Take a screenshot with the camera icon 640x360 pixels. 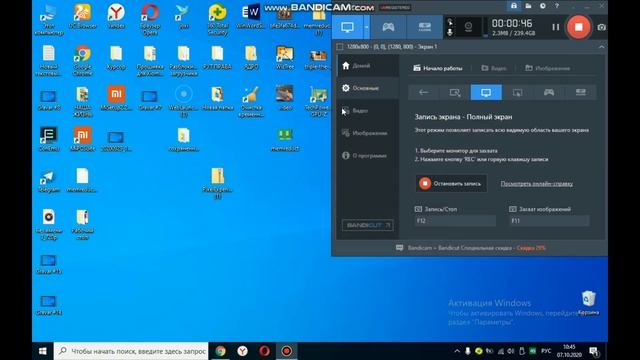[x=601, y=27]
